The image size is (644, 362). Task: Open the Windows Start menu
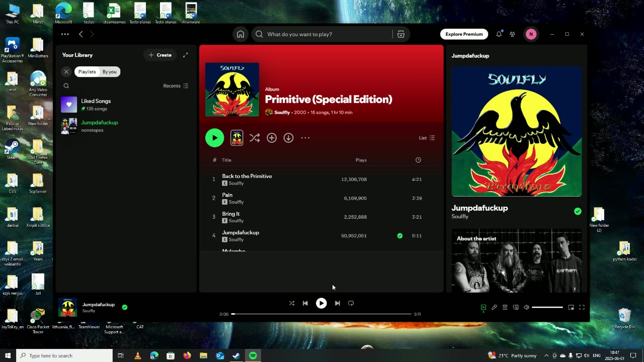point(8,355)
